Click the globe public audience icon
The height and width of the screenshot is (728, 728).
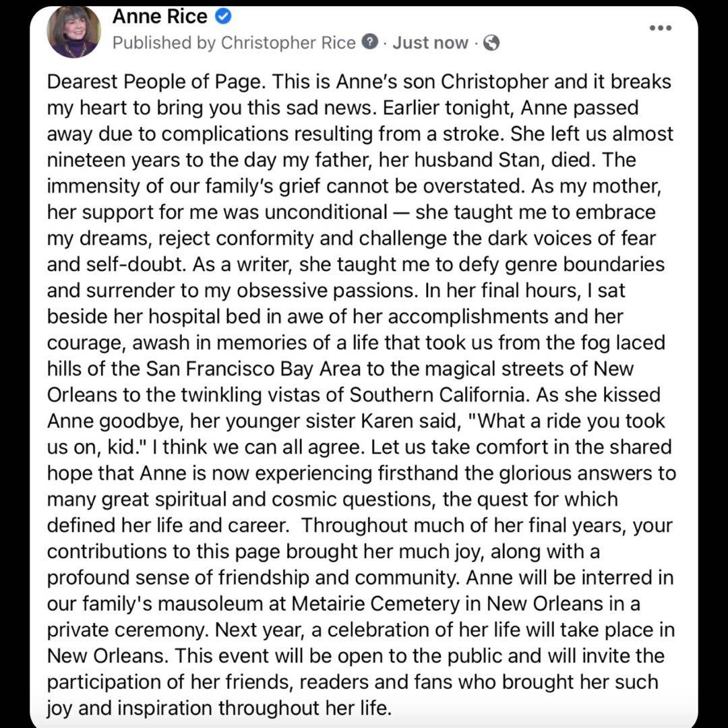point(491,43)
